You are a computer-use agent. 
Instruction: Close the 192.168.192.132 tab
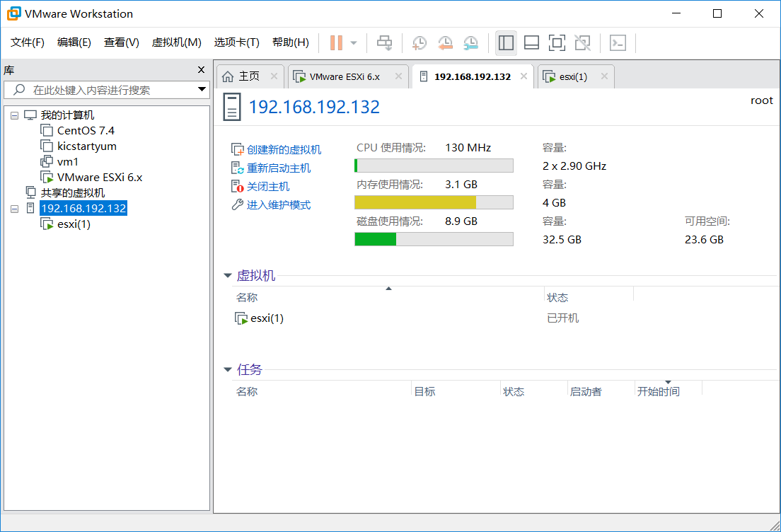(x=523, y=76)
